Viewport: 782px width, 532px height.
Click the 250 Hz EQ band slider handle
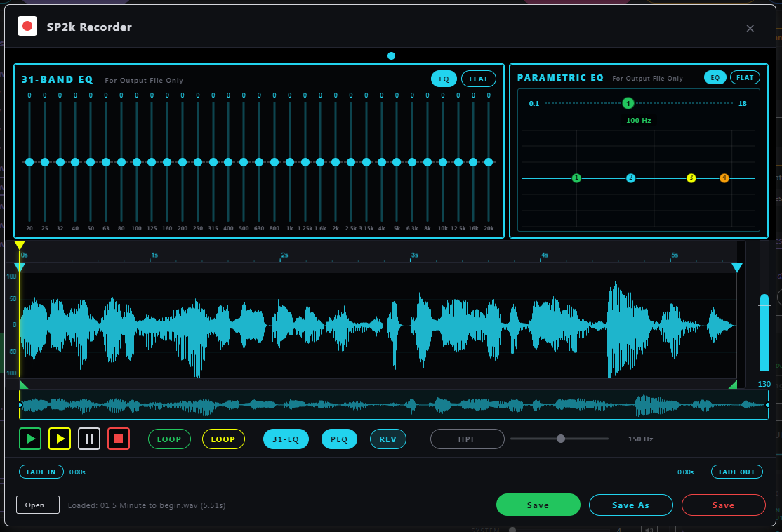198,162
